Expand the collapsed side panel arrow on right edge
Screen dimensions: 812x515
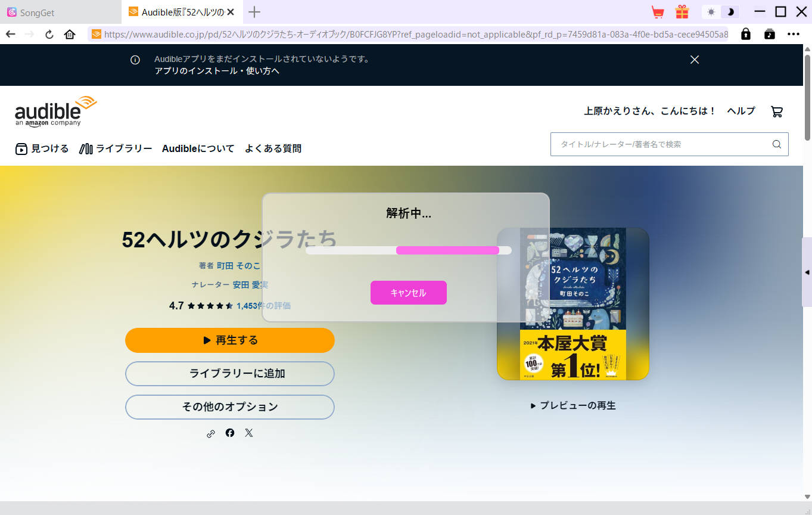click(x=807, y=274)
